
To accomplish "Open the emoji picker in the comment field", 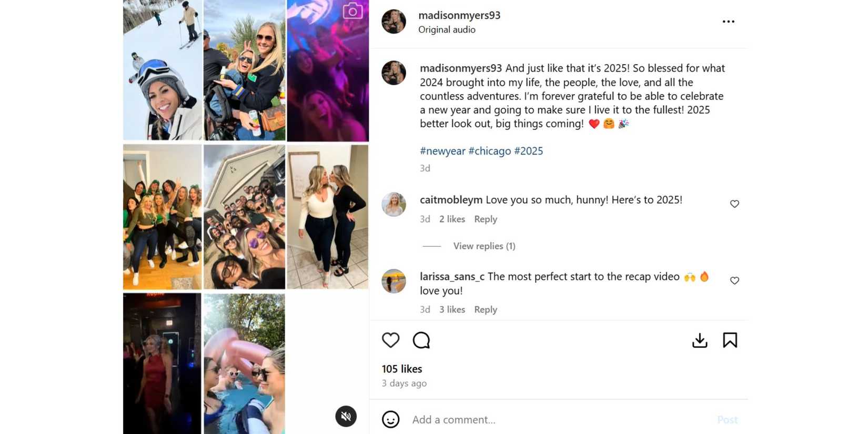I will (390, 419).
